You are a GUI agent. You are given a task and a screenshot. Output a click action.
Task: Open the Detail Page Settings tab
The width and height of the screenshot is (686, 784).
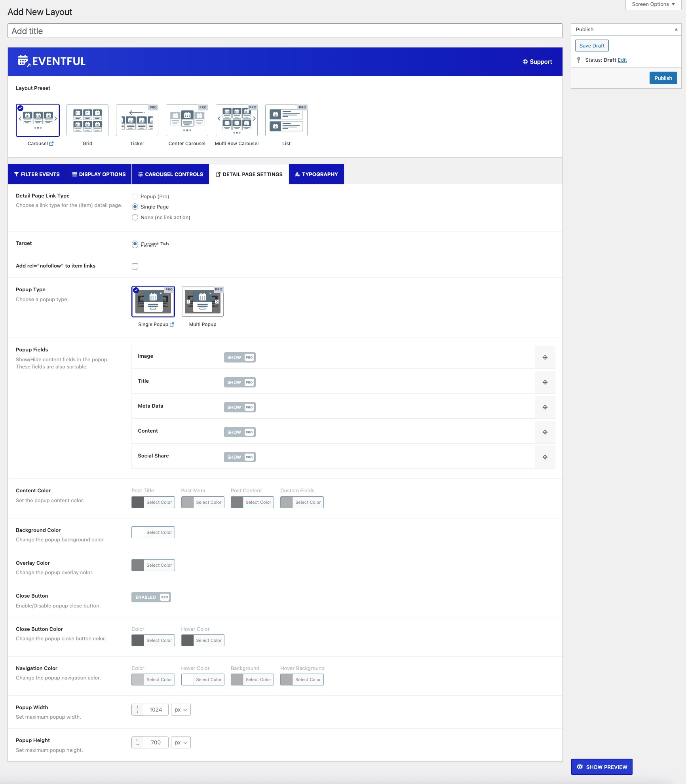pyautogui.click(x=249, y=174)
